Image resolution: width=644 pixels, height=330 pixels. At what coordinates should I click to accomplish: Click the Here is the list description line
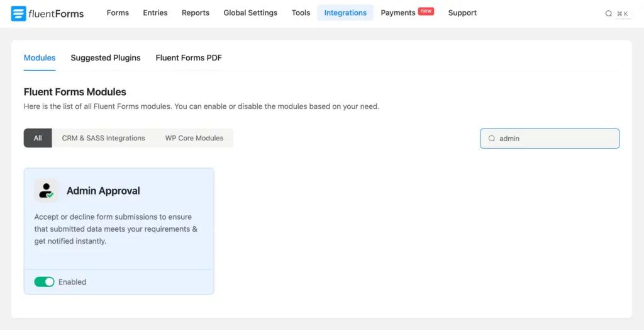click(202, 106)
